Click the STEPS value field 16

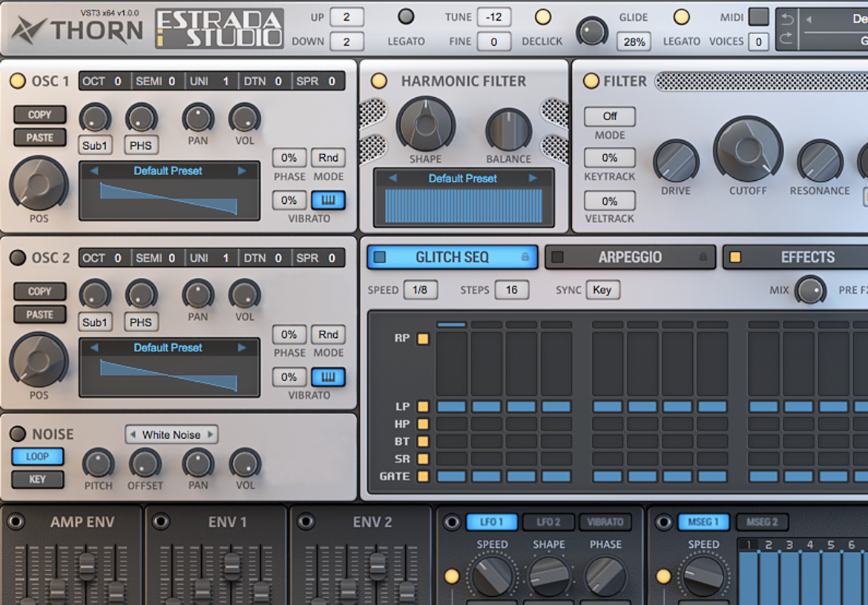pyautogui.click(x=511, y=290)
